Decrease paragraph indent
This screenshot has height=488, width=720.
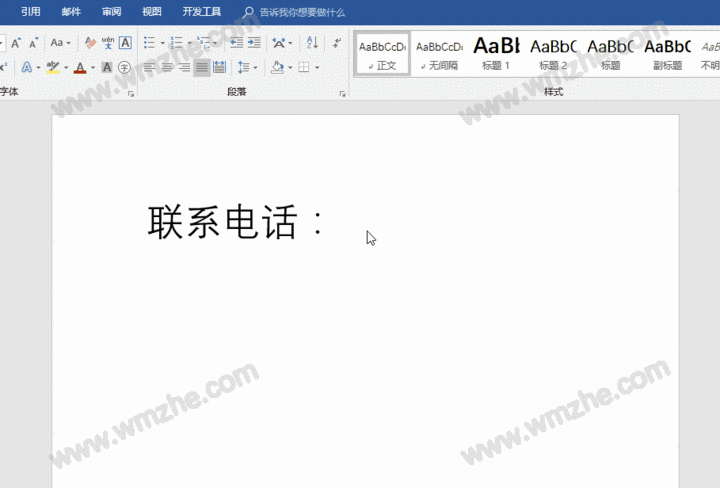click(236, 43)
